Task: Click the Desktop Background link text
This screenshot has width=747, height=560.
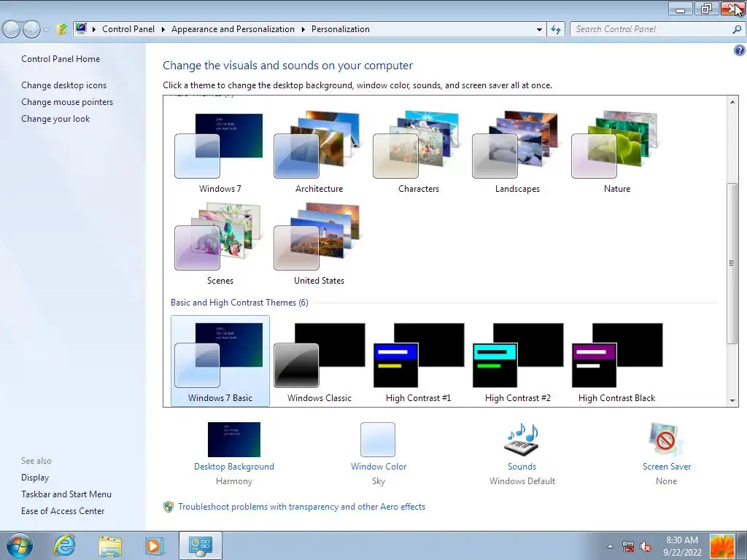Action: pos(234,467)
